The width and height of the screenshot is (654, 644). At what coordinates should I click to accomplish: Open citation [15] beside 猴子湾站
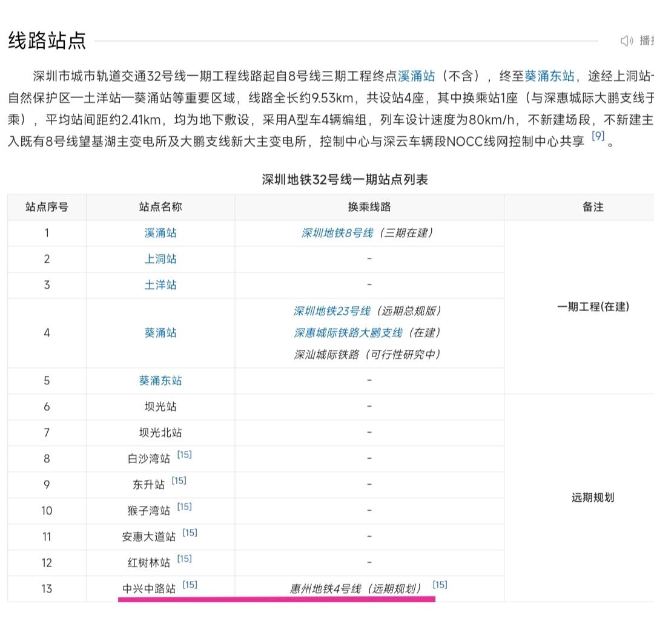184,507
